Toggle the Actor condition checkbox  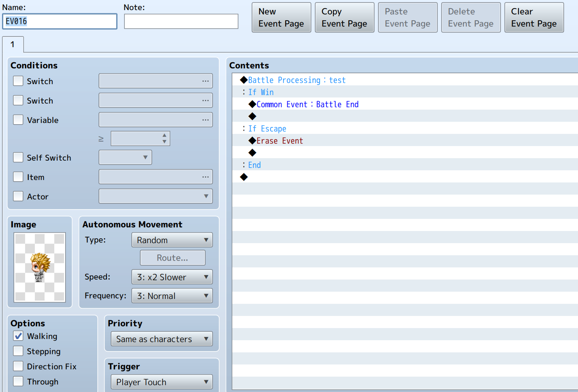click(x=18, y=196)
